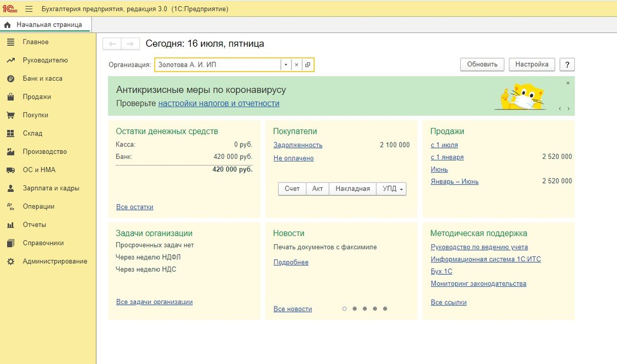Open настройки налогов и отчетности link
The width and height of the screenshot is (617, 364).
(219, 103)
